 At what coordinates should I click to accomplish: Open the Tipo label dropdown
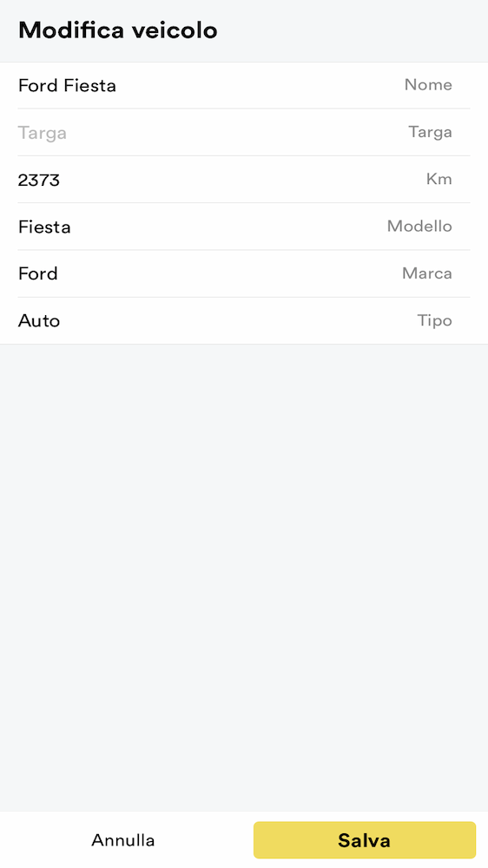click(x=435, y=321)
